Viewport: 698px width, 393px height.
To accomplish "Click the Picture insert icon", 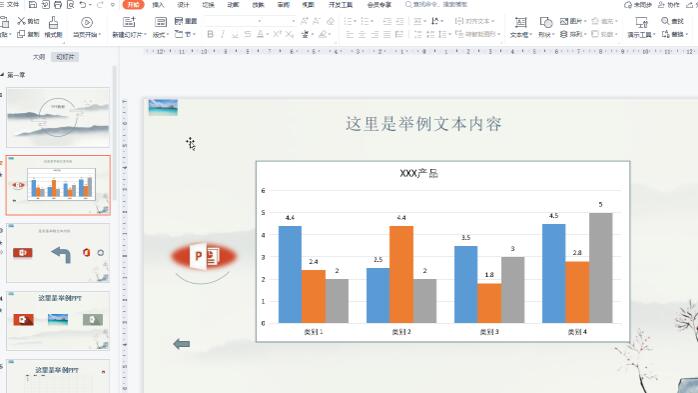I will point(564,21).
